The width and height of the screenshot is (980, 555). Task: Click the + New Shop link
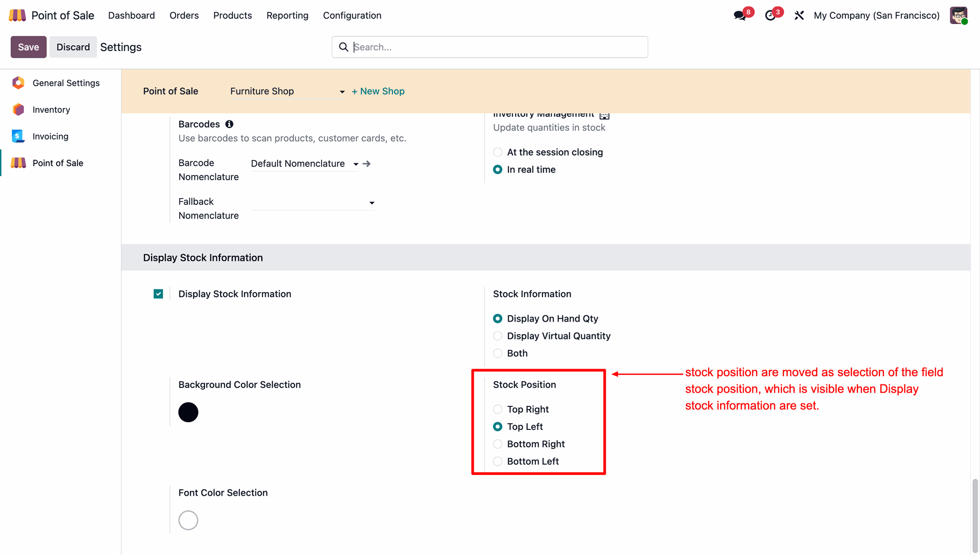378,91
